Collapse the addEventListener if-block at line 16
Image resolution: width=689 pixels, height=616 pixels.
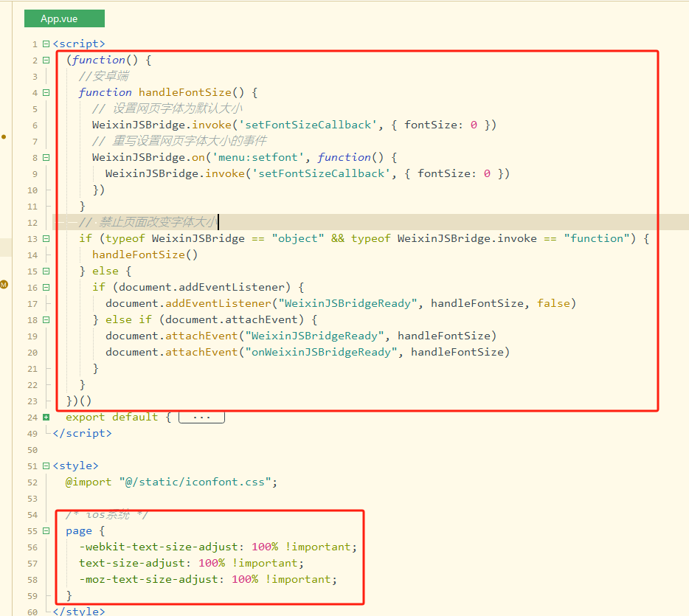click(x=46, y=288)
